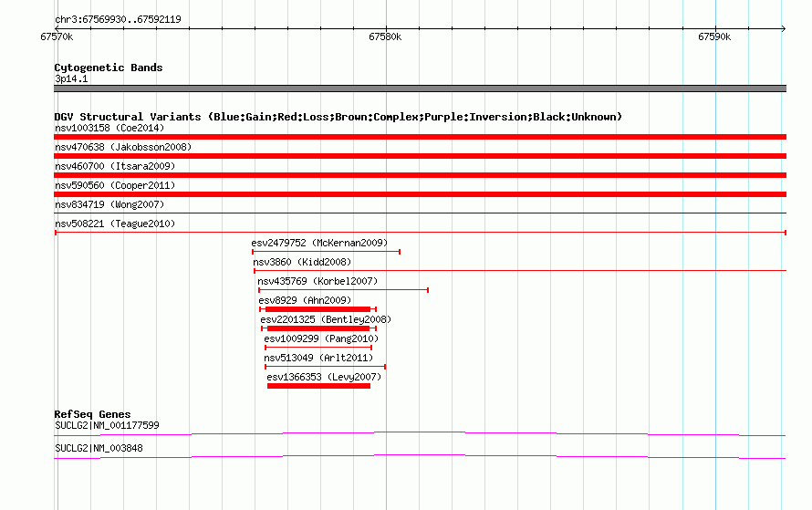Select the esv2201325 red variant bar
This screenshot has height=510, width=812.
(x=319, y=328)
